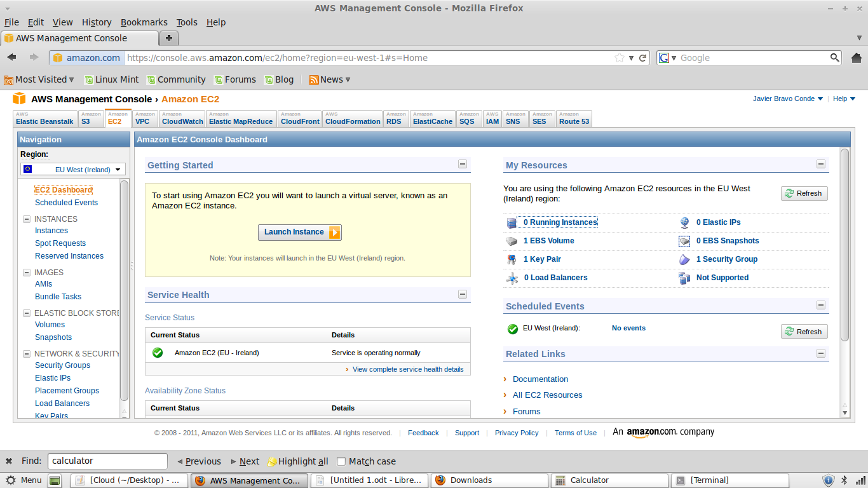The height and width of the screenshot is (488, 868).
Task: Click the Security Group icon
Action: click(684, 260)
